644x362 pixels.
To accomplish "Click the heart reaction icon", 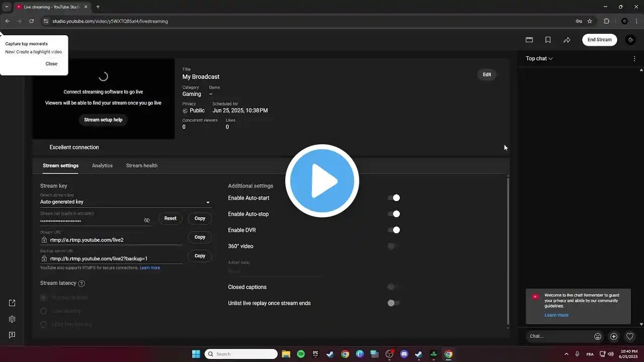I will 630,336.
